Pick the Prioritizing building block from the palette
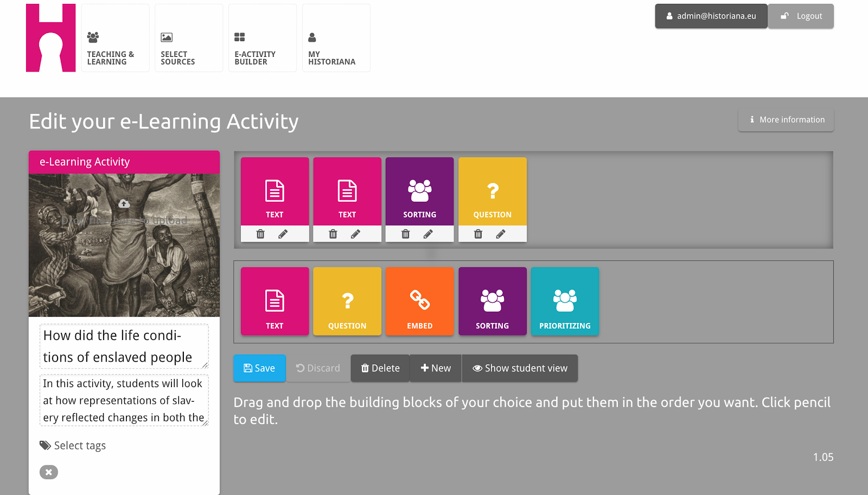The height and width of the screenshot is (495, 868). pos(565,301)
